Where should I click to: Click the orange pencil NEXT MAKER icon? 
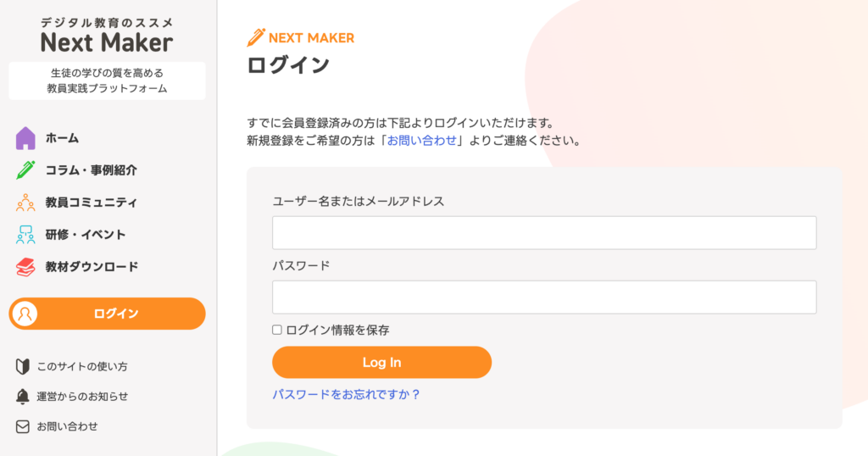pyautogui.click(x=255, y=37)
